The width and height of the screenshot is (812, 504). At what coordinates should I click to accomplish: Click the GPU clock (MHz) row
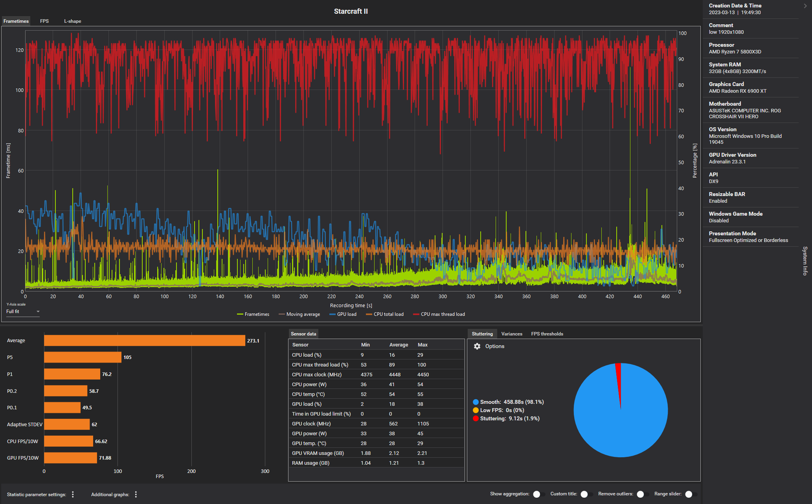376,423
